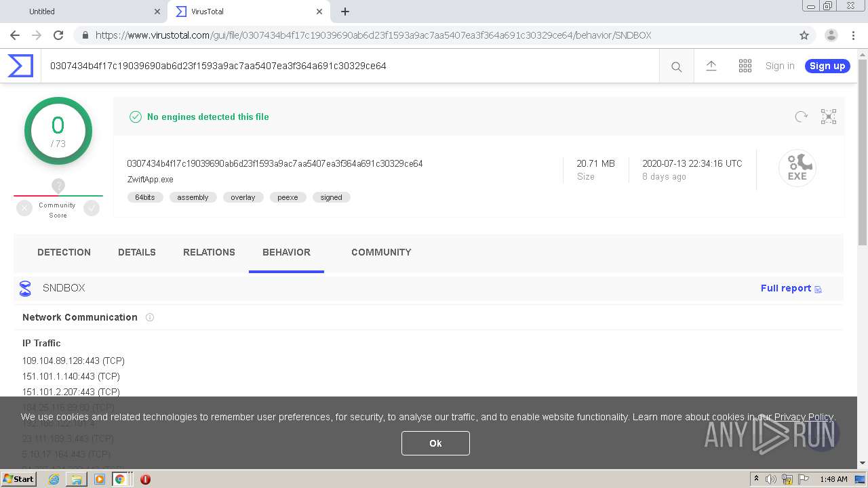Click the community score question marker
Image resolution: width=868 pixels, height=488 pixels.
coord(58,186)
